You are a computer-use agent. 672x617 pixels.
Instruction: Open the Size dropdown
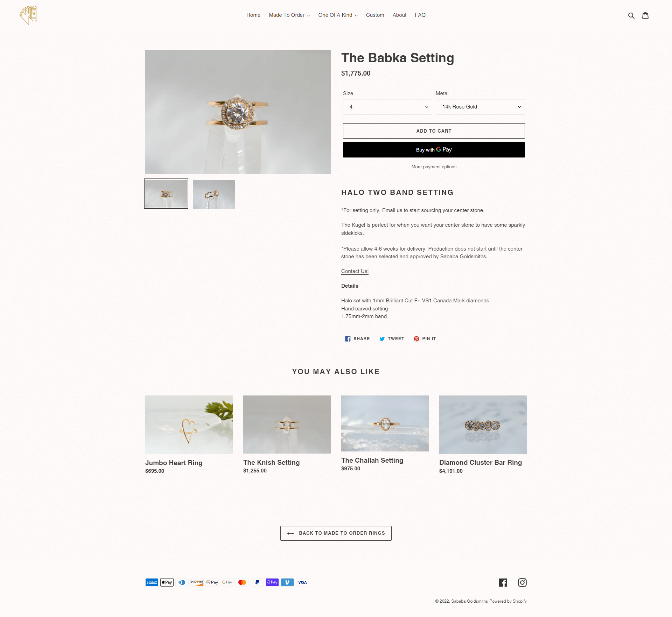(x=387, y=107)
